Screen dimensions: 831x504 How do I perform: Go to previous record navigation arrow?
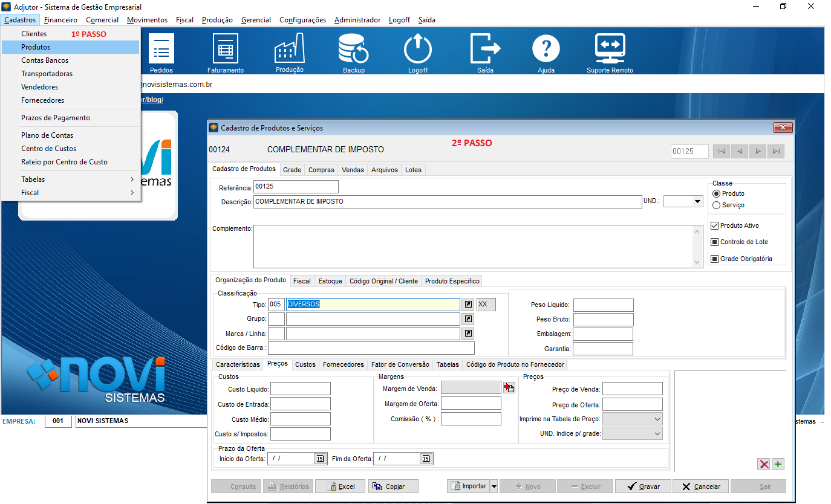click(x=739, y=151)
